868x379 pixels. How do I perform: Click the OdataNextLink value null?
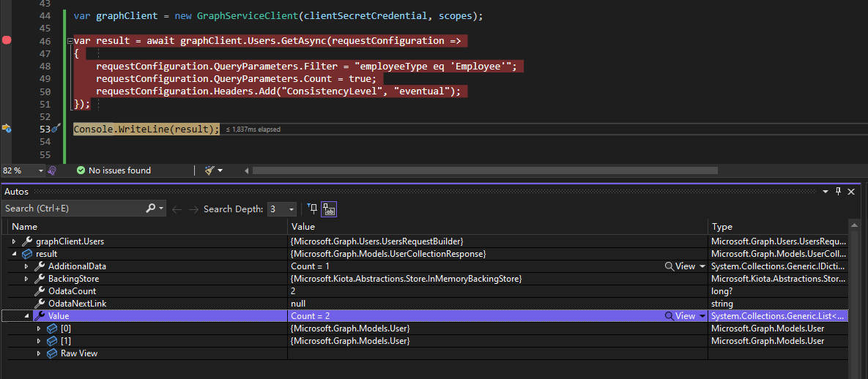[x=298, y=304]
